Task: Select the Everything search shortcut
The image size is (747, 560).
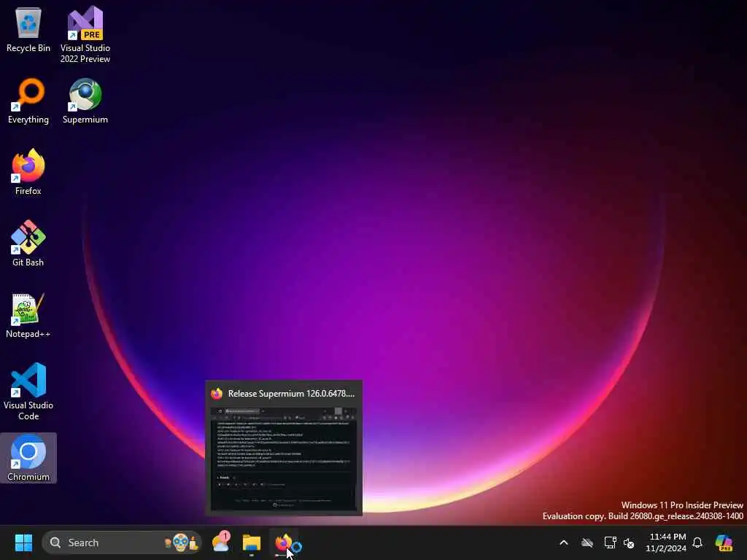Action: click(x=28, y=101)
